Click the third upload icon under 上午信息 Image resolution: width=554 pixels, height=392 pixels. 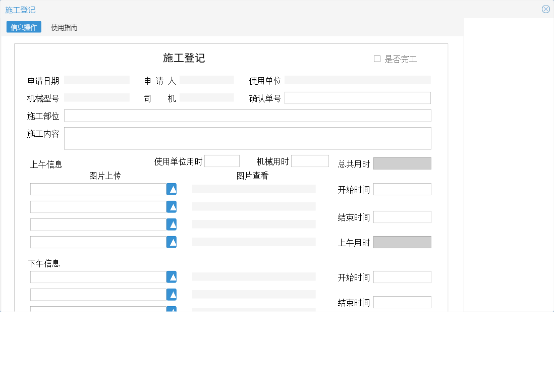(172, 224)
